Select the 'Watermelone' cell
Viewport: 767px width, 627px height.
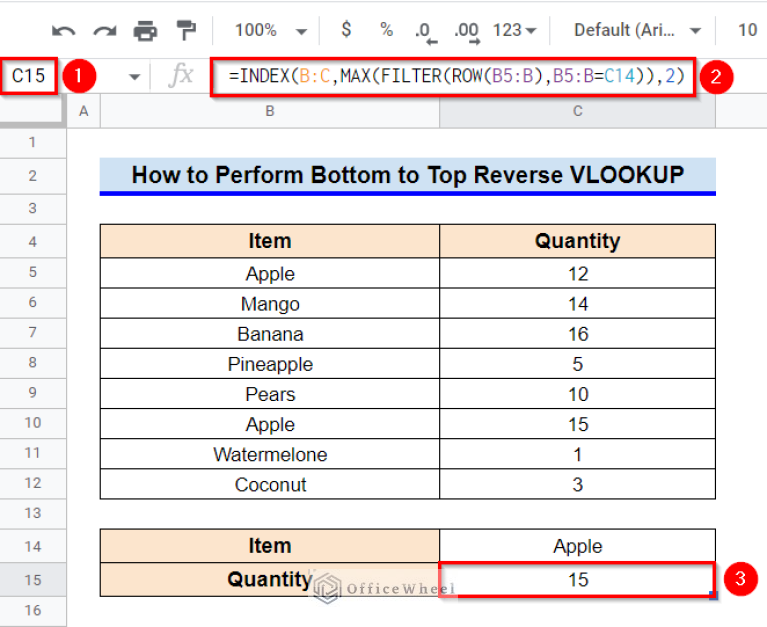(270, 454)
